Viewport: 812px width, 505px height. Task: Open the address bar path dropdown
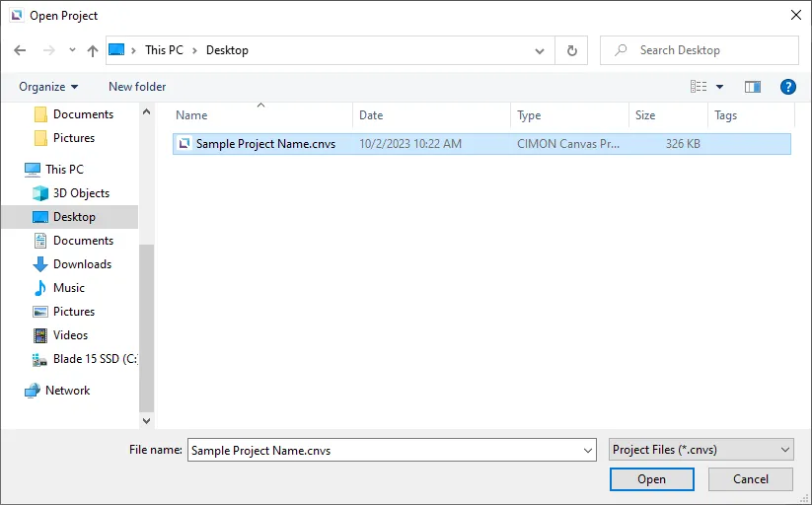point(540,50)
